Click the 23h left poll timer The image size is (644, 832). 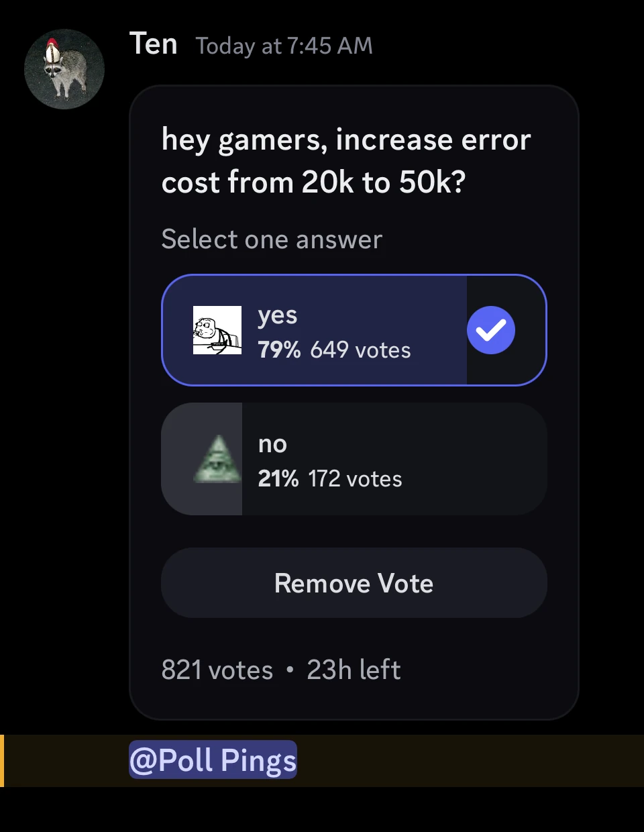(354, 670)
